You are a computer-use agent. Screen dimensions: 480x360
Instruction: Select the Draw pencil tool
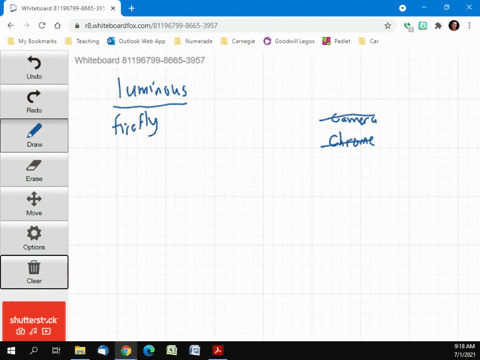(34, 136)
